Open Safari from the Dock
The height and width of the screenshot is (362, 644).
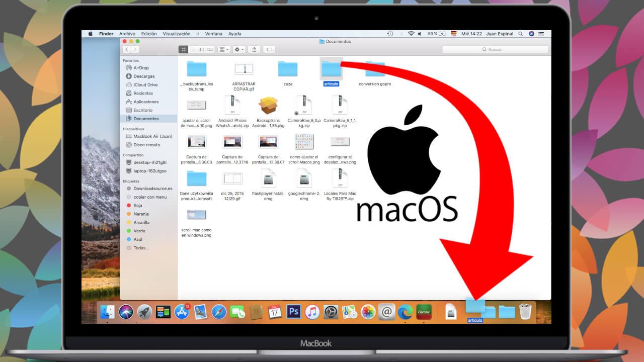219,312
